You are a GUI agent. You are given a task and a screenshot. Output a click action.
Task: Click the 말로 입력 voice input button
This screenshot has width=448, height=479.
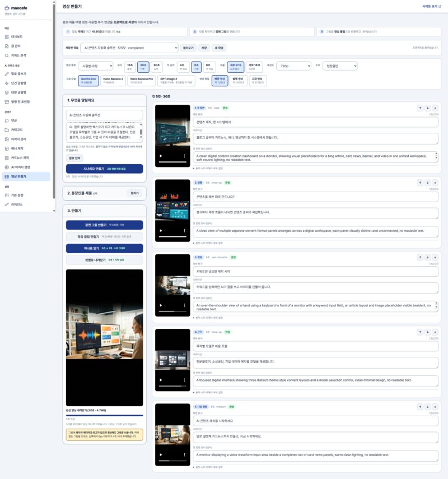pyautogui.click(x=74, y=158)
